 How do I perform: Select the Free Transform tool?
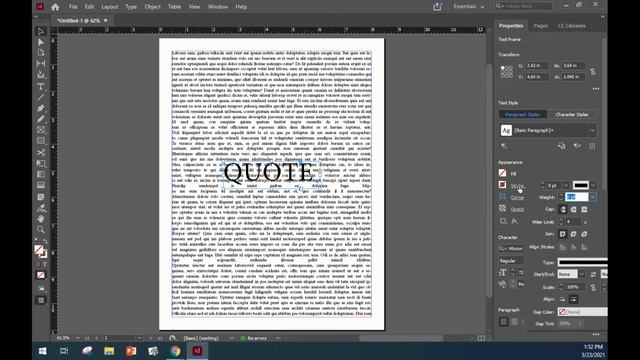40,163
